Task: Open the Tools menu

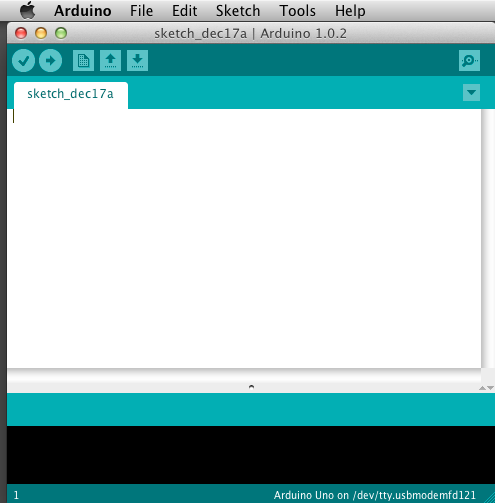Action: [x=297, y=11]
